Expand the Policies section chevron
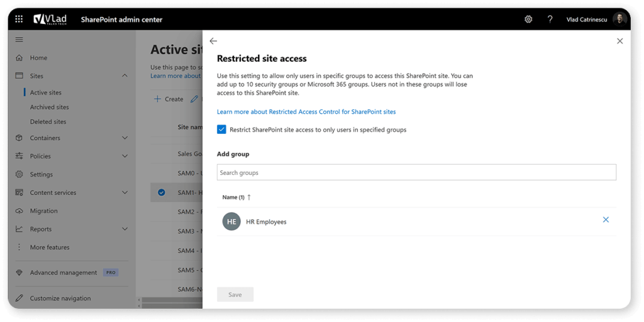 tap(125, 156)
